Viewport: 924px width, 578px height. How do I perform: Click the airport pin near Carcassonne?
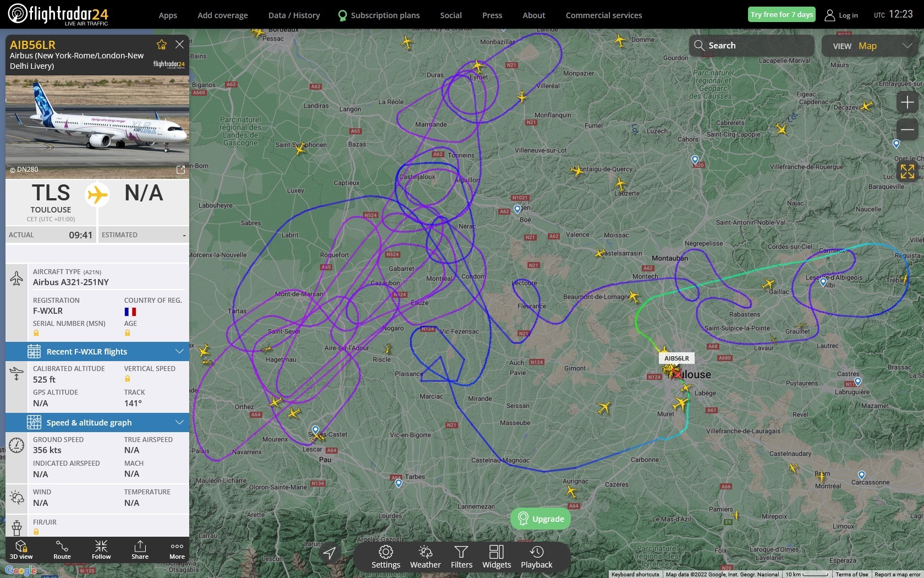coord(861,475)
